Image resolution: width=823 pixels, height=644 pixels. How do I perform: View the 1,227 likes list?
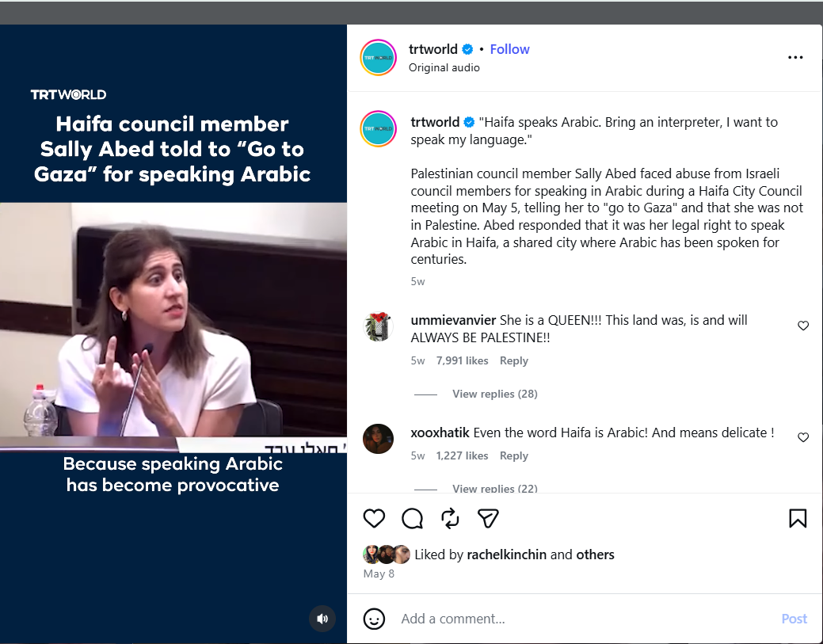462,455
